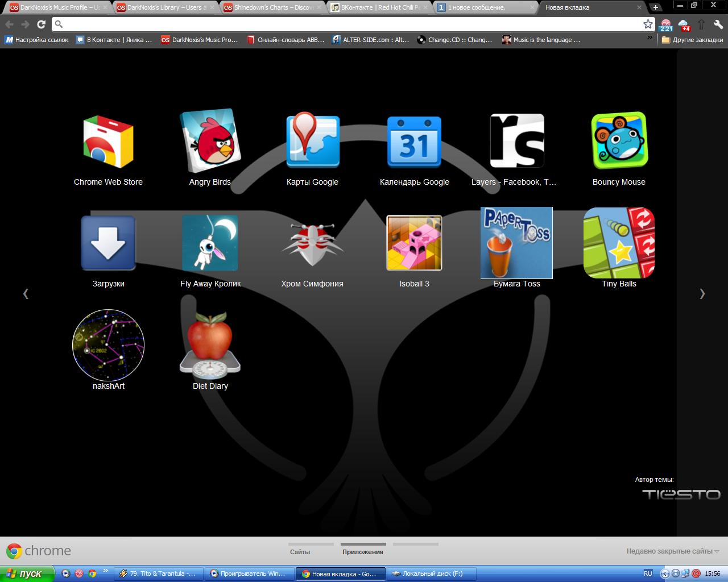
Task: Switch to ВКонтакте Red Hot Chili tab
Action: click(380, 7)
